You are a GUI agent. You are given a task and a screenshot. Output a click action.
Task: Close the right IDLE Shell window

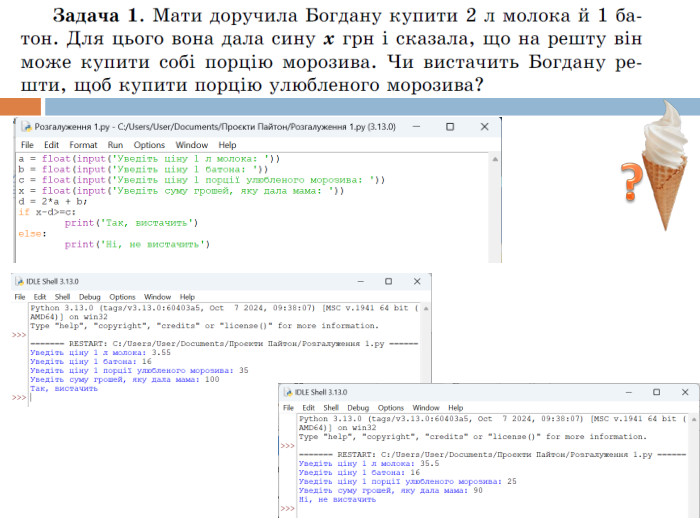click(x=685, y=392)
